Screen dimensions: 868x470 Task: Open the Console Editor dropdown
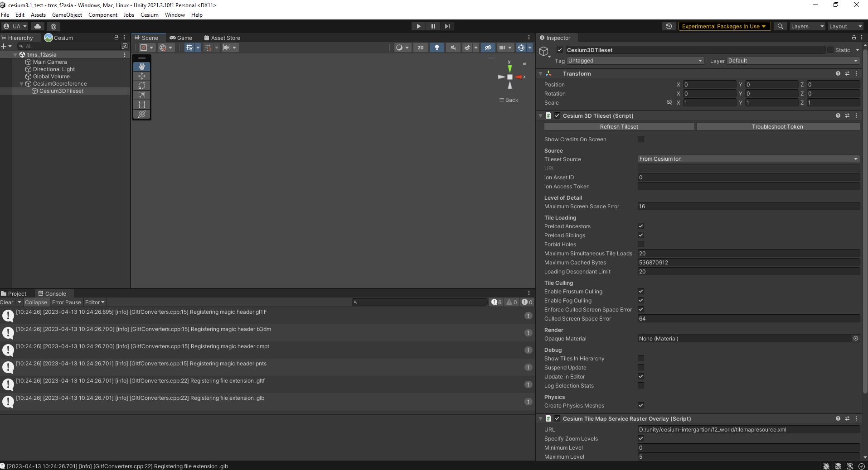click(95, 302)
